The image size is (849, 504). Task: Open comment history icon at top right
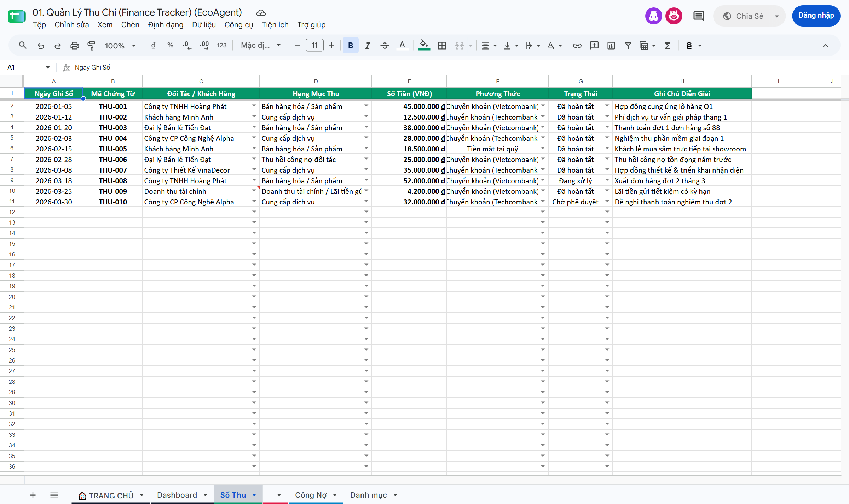(699, 16)
